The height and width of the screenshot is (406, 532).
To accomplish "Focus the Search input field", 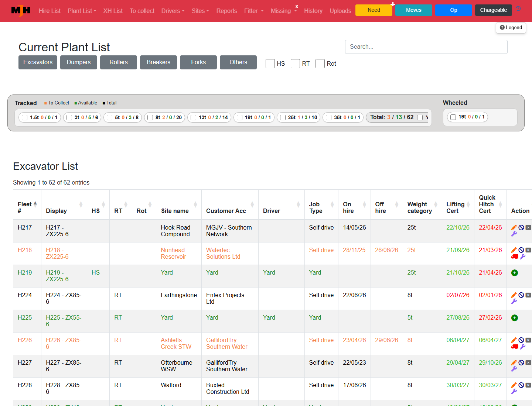I will coord(426,47).
